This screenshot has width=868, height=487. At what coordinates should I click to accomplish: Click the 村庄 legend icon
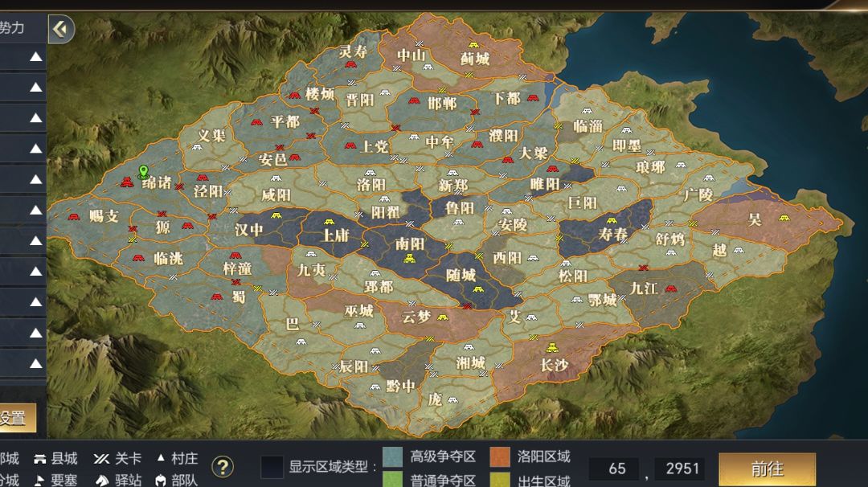point(161,458)
